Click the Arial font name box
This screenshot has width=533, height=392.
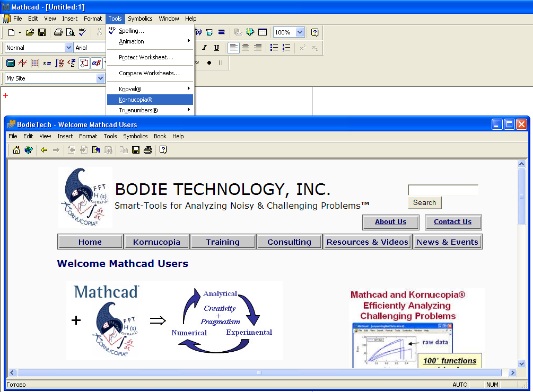[x=90, y=48]
